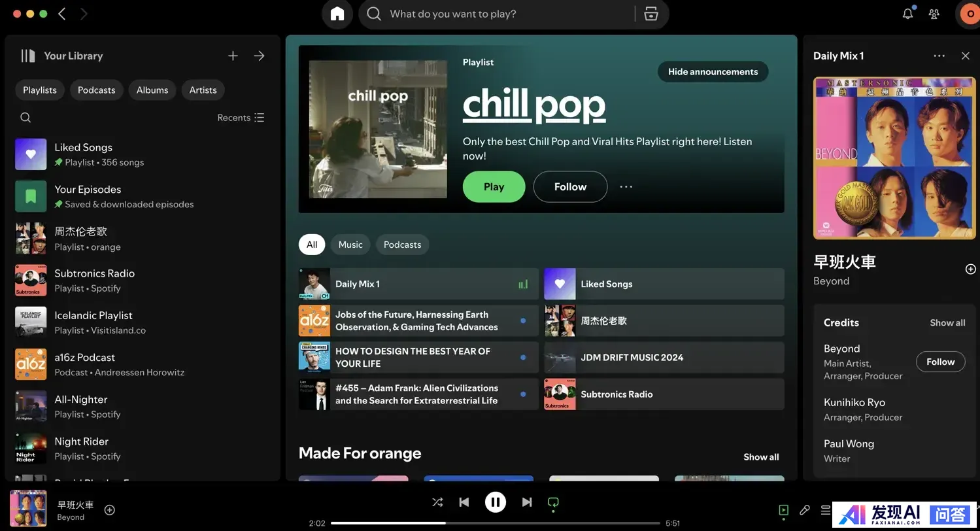980x531 pixels.
Task: Skip to the previous track
Action: pos(464,502)
